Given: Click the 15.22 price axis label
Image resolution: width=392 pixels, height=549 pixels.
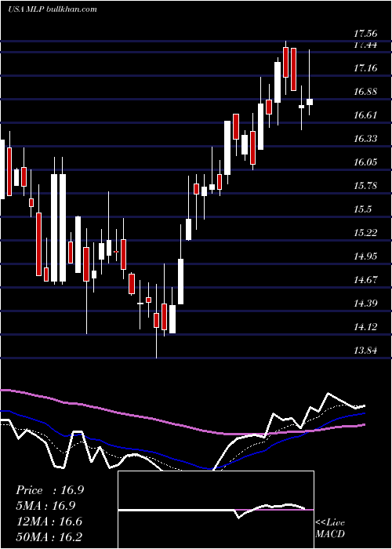Looking at the screenshot, I should click(x=365, y=232).
